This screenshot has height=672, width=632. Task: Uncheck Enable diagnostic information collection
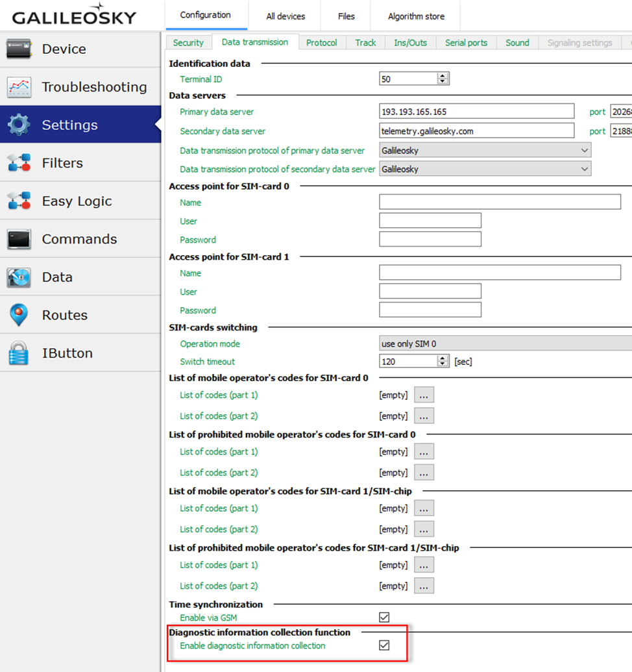384,645
